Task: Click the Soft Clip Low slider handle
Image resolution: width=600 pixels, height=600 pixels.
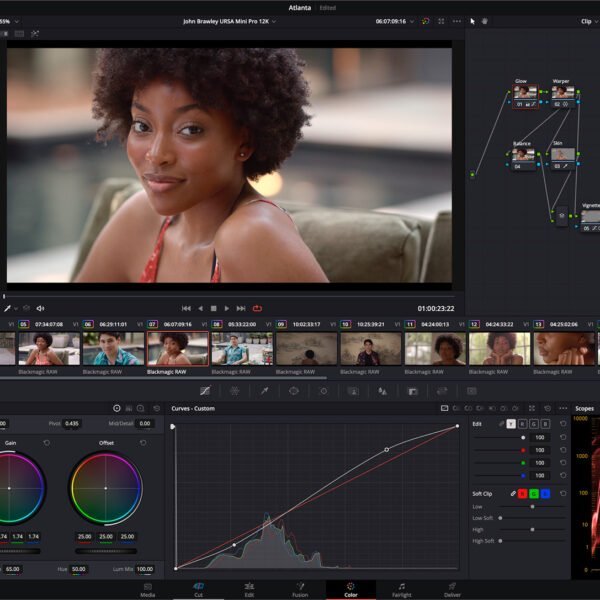Action: pos(532,507)
